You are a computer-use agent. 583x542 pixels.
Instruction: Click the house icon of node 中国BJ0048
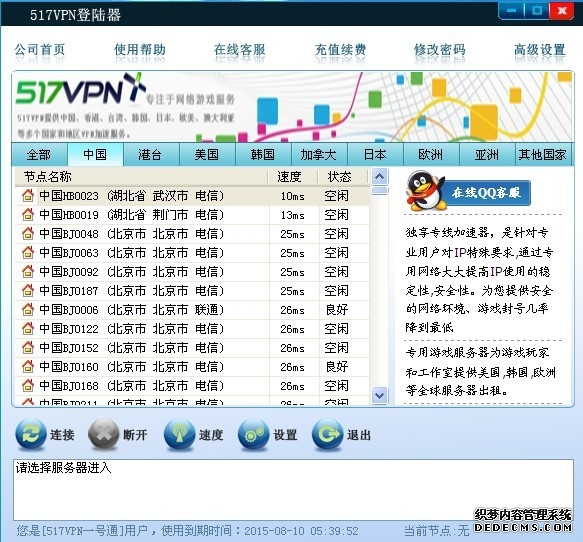[28, 233]
